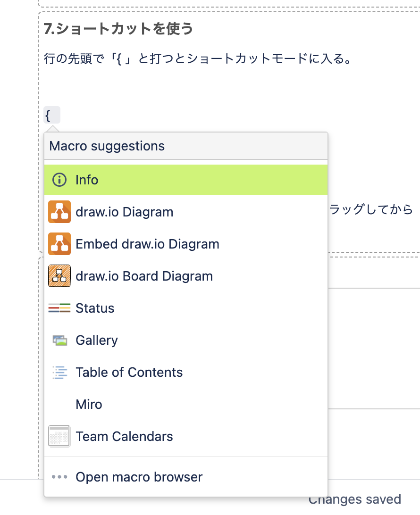Click the draw.io Board Diagram icon
Image resolution: width=420 pixels, height=515 pixels.
click(x=59, y=276)
